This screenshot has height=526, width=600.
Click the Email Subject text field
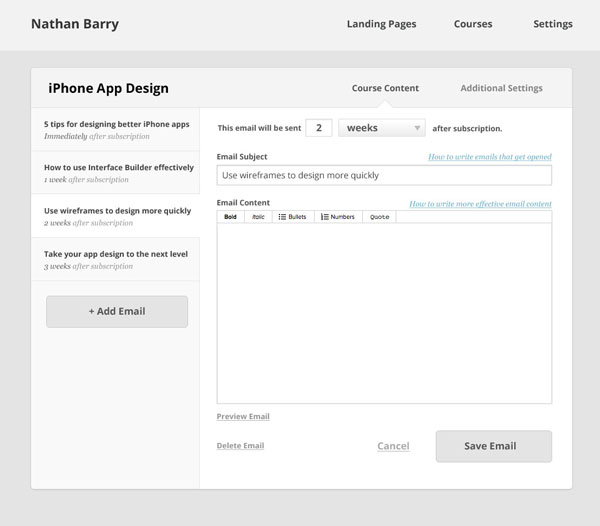pyautogui.click(x=383, y=175)
